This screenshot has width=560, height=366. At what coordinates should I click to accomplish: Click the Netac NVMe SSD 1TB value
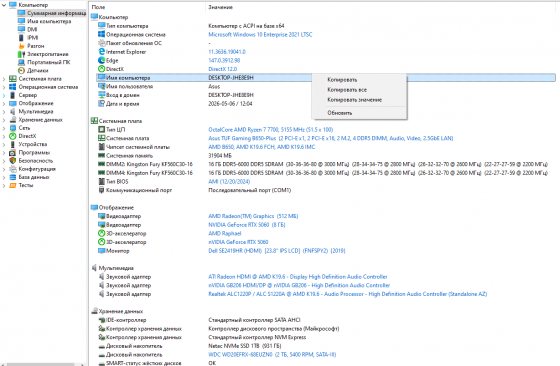(x=245, y=346)
